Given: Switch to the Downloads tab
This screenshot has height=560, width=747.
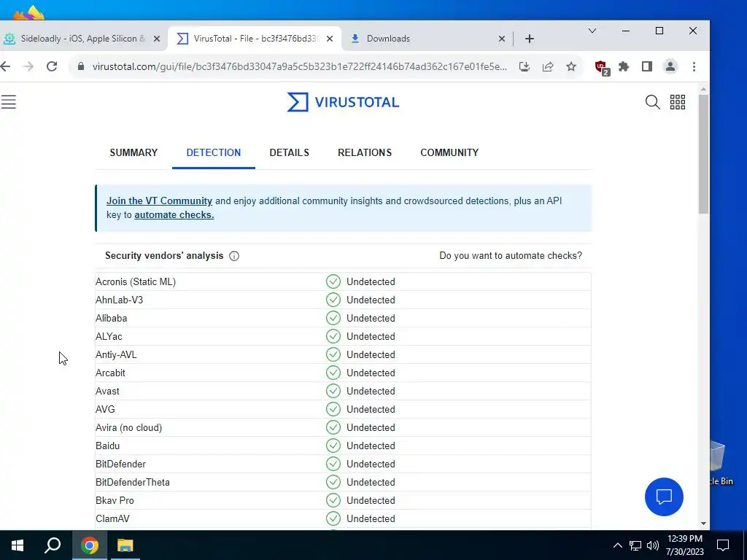Looking at the screenshot, I should [x=427, y=39].
